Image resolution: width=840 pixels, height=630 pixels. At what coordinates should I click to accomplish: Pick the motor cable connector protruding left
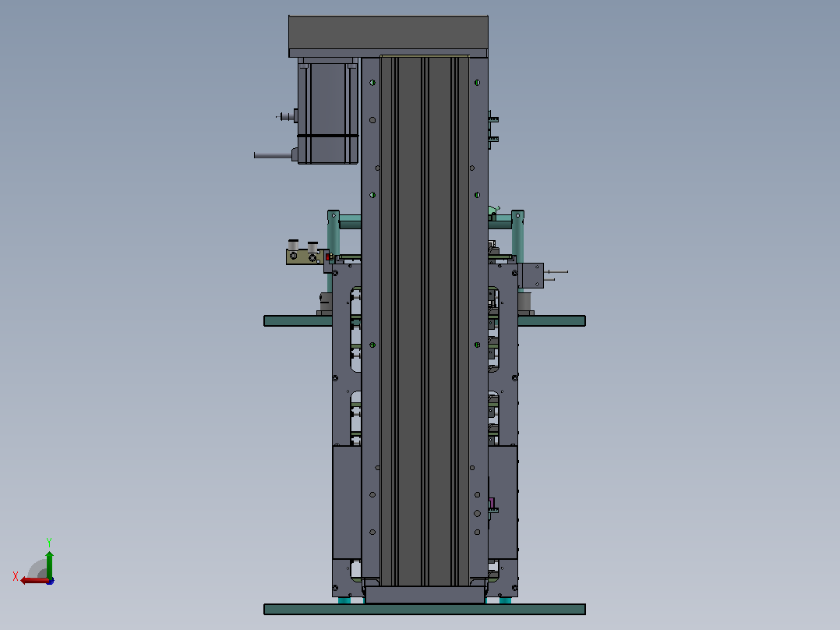(x=275, y=155)
